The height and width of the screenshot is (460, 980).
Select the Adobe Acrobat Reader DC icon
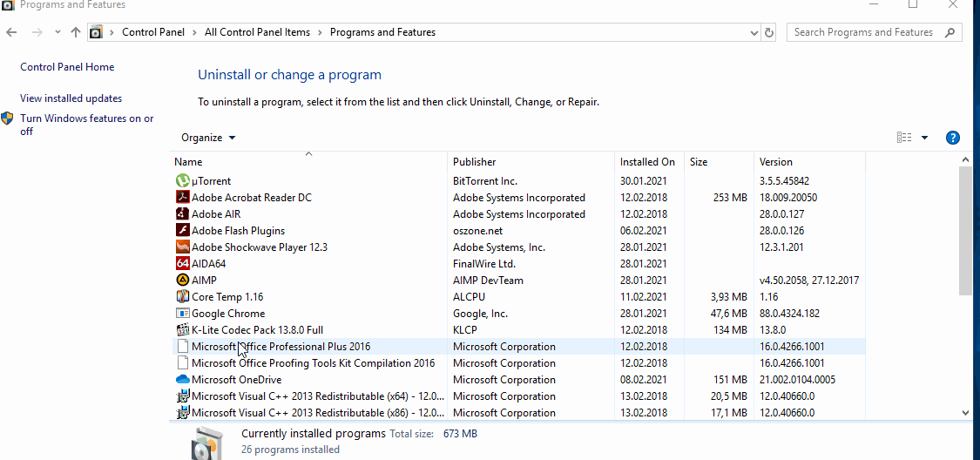point(183,198)
